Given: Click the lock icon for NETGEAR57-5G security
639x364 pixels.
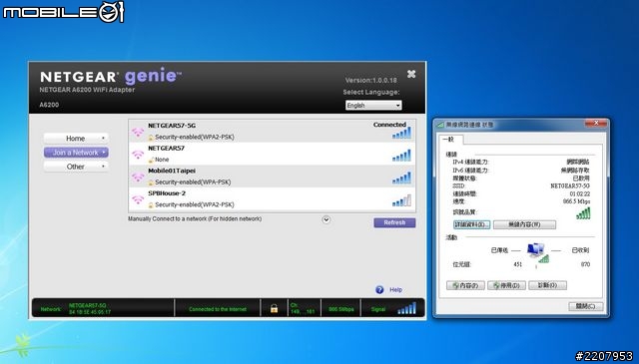Looking at the screenshot, I should coord(151,138).
